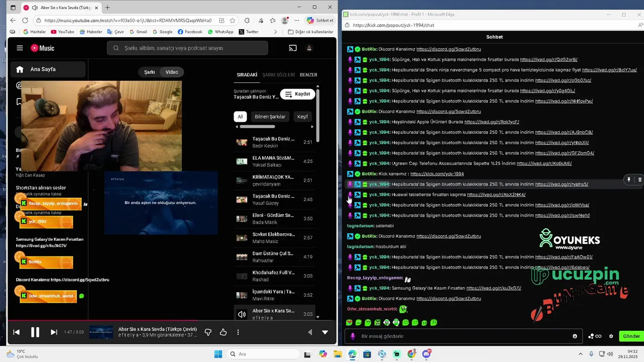This screenshot has width=644, height=362.
Task: Click the Kaydet playlist button
Action: tap(298, 94)
